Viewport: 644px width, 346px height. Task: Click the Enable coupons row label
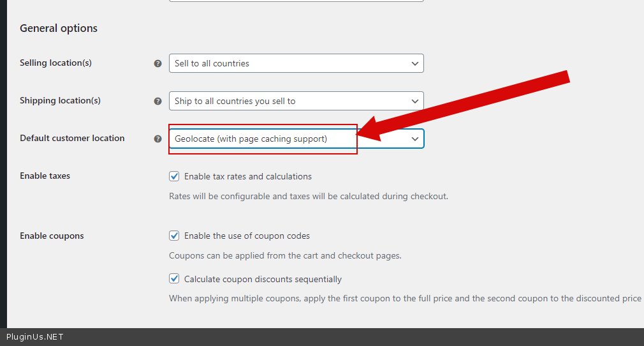(x=52, y=236)
